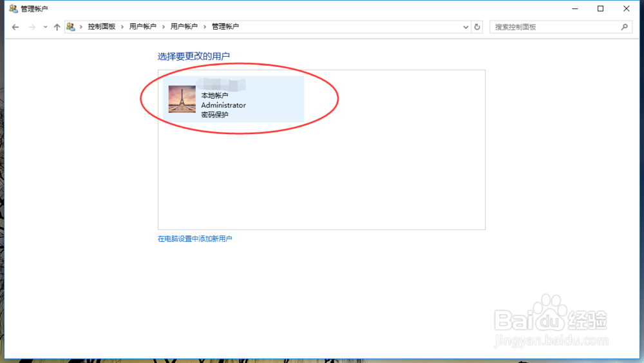This screenshot has height=363, width=644.
Task: Go up one level with Up arrow
Action: pos(57,27)
